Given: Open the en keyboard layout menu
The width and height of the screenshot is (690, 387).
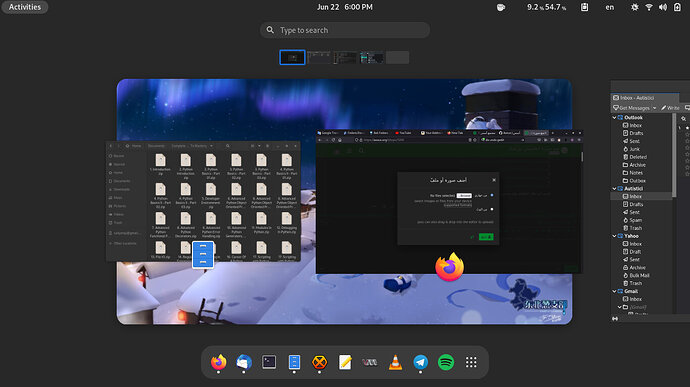Looking at the screenshot, I should [609, 7].
